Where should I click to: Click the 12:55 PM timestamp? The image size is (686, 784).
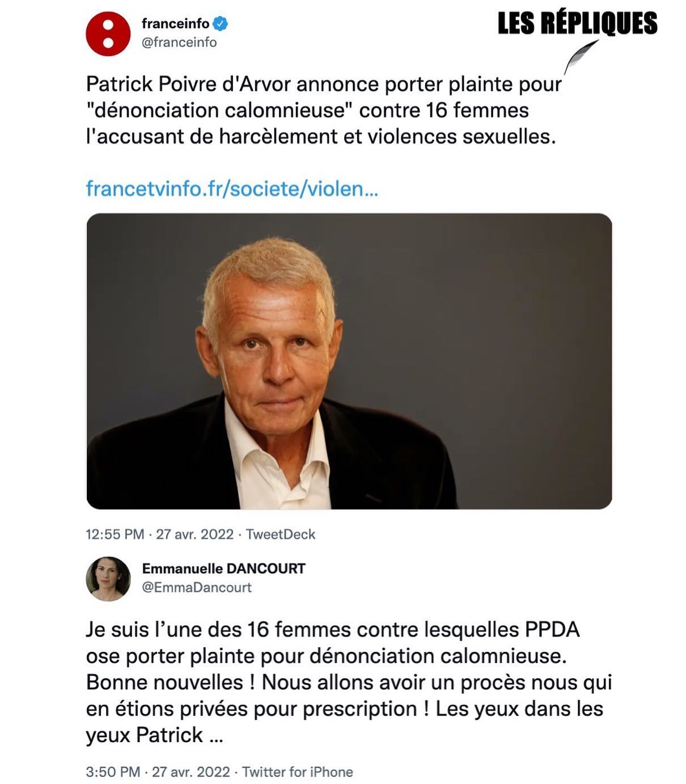(x=115, y=534)
